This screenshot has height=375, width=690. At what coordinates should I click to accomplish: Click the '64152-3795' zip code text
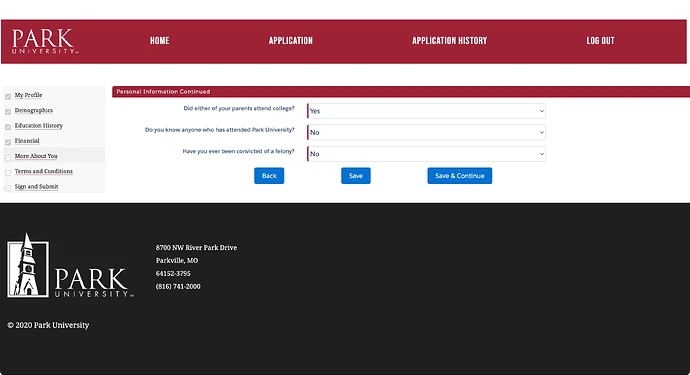pyautogui.click(x=173, y=273)
